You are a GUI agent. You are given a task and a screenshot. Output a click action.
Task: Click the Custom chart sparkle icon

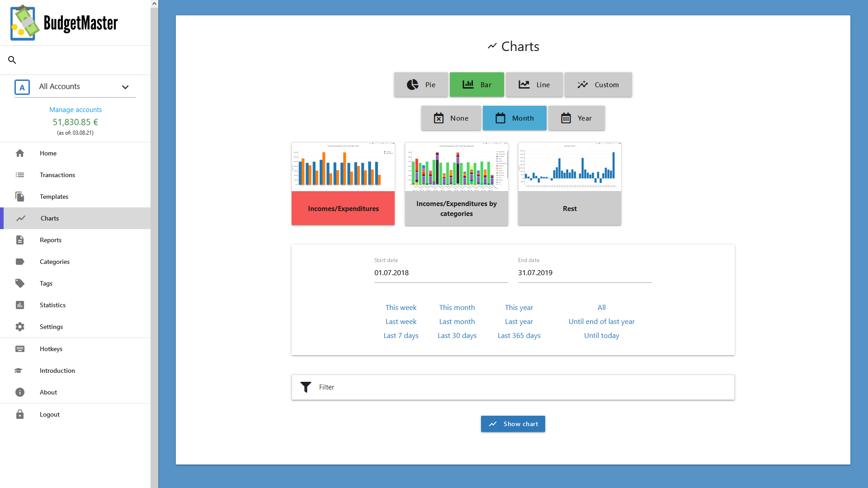(583, 84)
